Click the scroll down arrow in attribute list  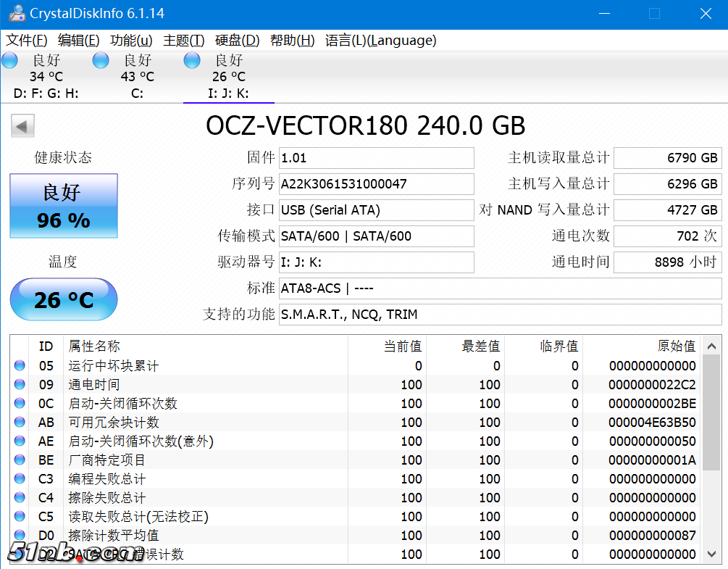(712, 554)
